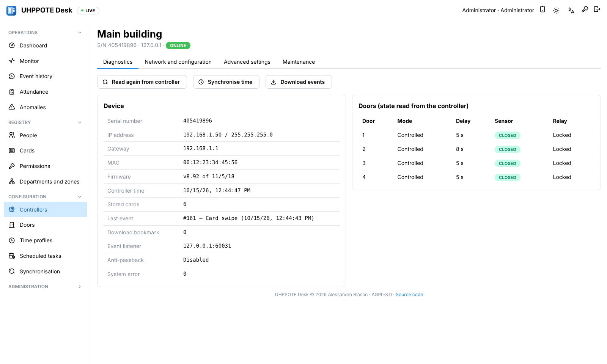Click the MAC value 00:12:23:34:45:56
This screenshot has height=364, width=607.
210,163
